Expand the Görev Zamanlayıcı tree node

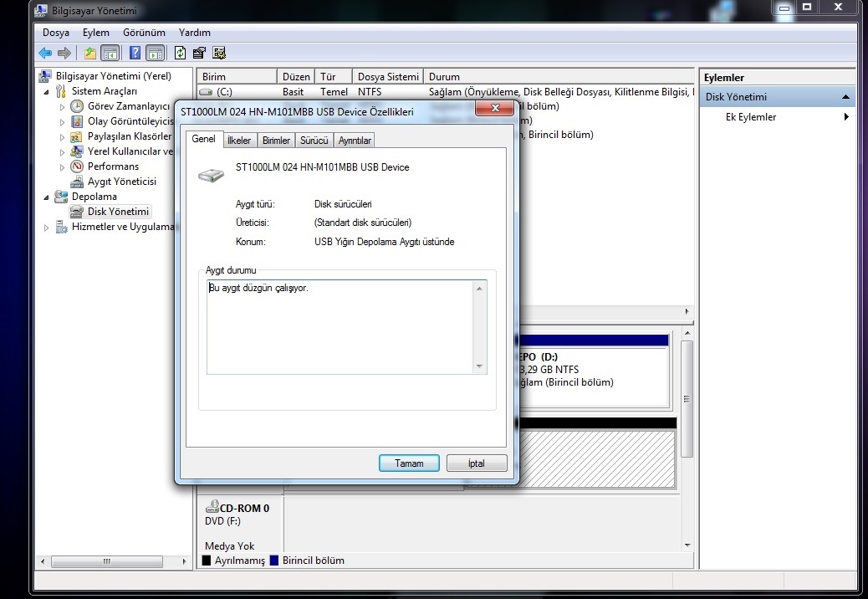pos(62,106)
